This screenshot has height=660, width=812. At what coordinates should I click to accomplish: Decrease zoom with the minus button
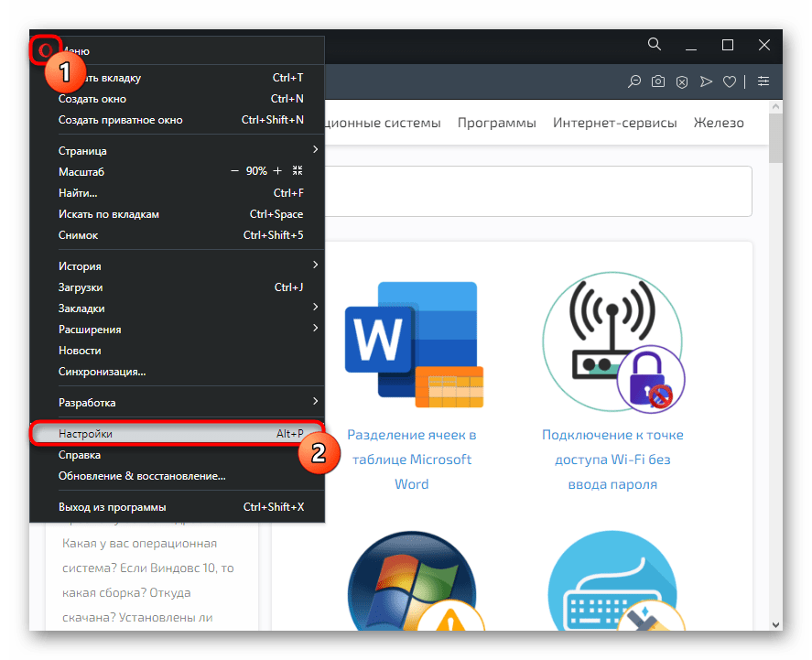235,171
